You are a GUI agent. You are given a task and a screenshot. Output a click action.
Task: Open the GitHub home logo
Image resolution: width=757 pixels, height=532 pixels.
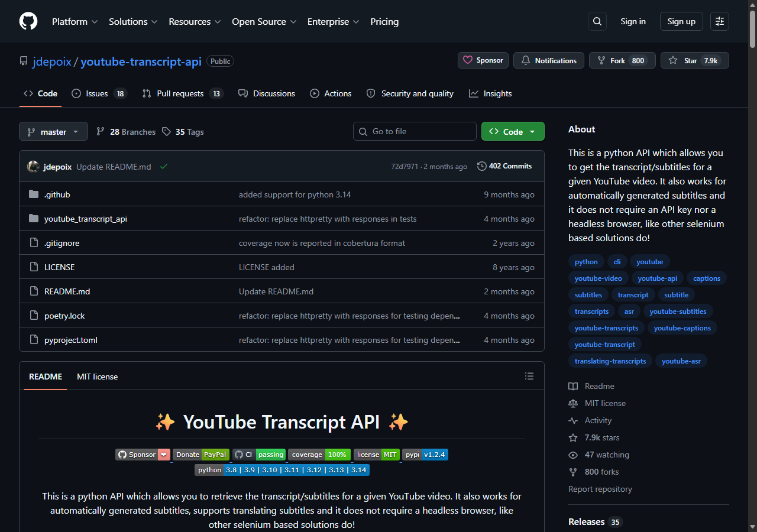tap(28, 21)
